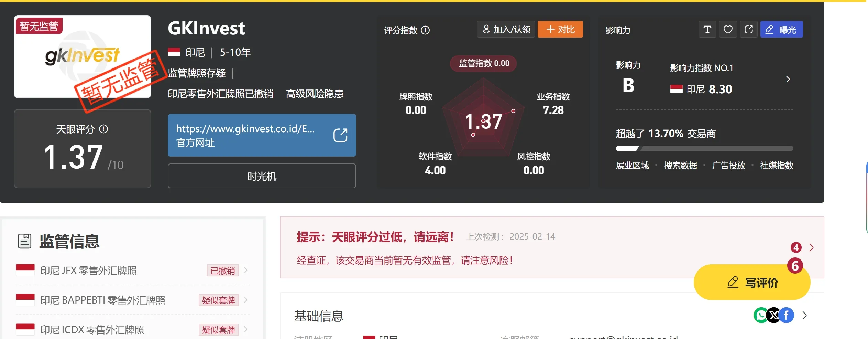This screenshot has height=339, width=868.
Task: Click the external link icon on website card
Action: (x=340, y=135)
